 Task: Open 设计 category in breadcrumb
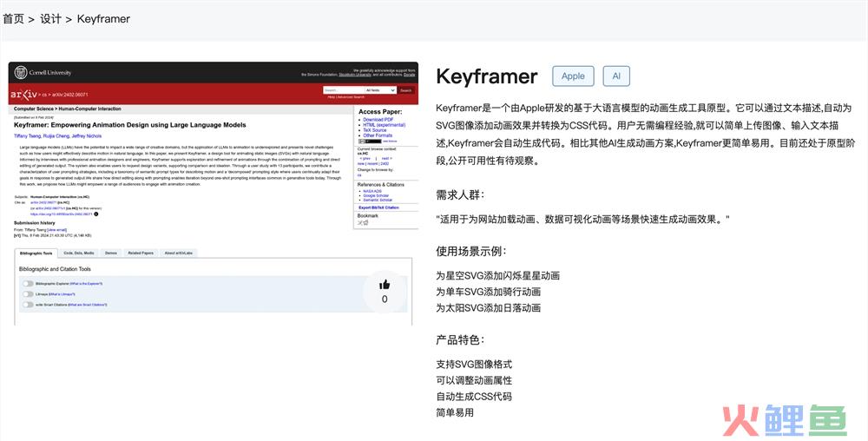pyautogui.click(x=51, y=19)
